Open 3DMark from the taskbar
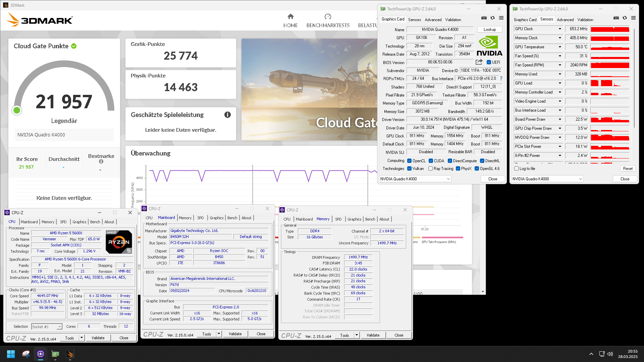644x362 pixels. click(70, 354)
